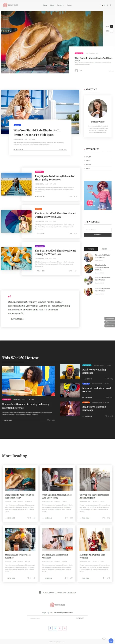115x644 pixels.
Task: Expand the Beauty category in the sidebar
Action: point(88,157)
